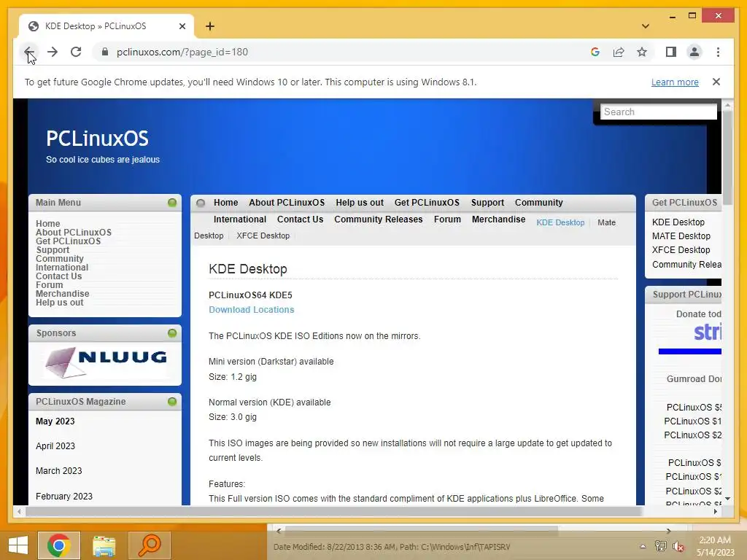Open the tab search chevron
The image size is (747, 560).
[x=646, y=26]
